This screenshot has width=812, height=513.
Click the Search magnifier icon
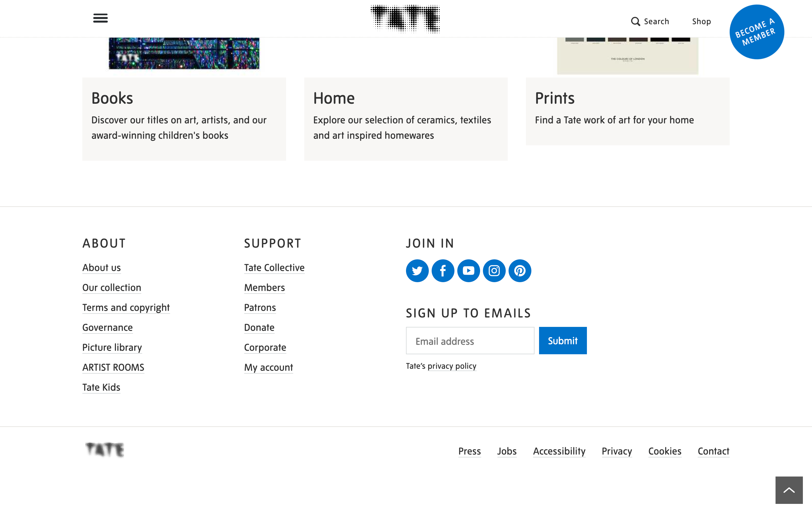click(x=635, y=22)
